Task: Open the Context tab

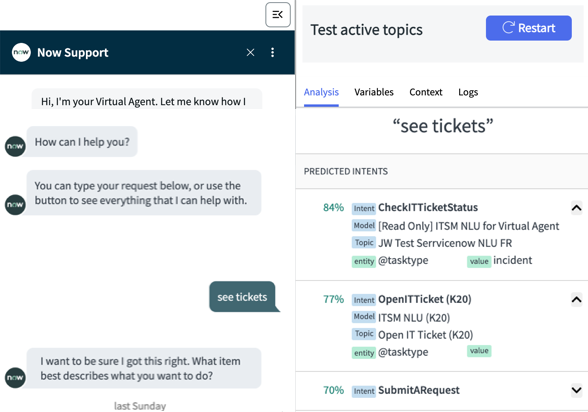Action: (x=426, y=92)
